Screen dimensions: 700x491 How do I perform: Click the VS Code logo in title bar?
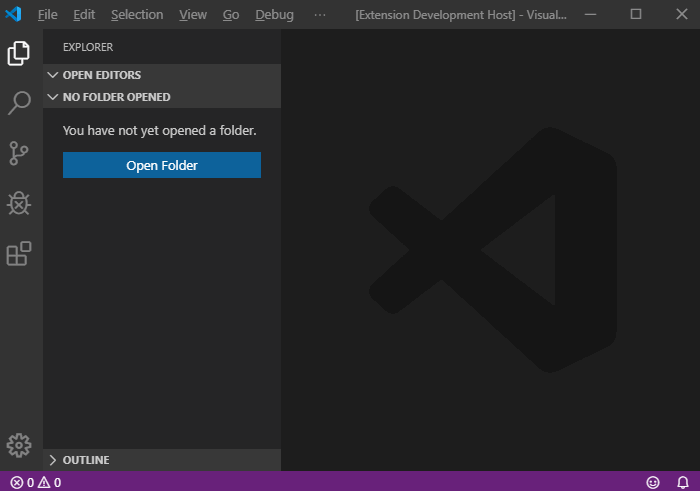[13, 14]
